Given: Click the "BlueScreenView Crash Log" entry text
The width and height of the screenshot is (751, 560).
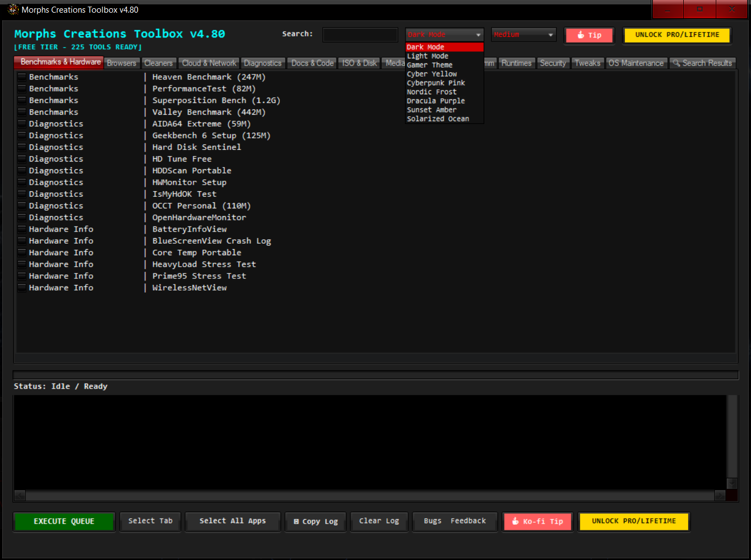Looking at the screenshot, I should click(212, 241).
